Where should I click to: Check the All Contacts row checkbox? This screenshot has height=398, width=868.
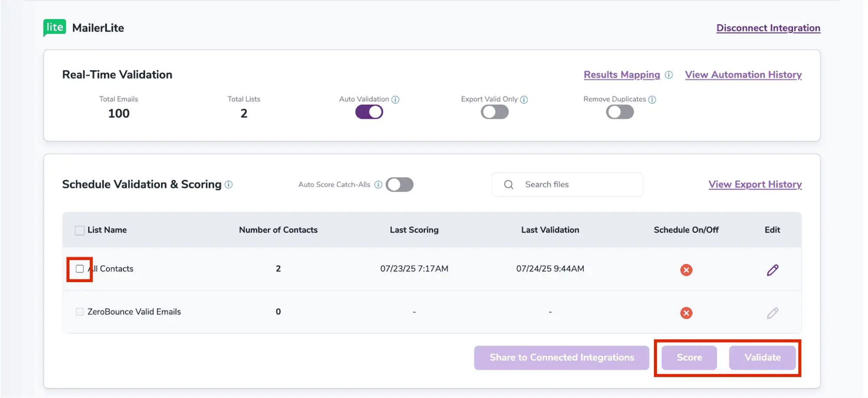tap(80, 269)
